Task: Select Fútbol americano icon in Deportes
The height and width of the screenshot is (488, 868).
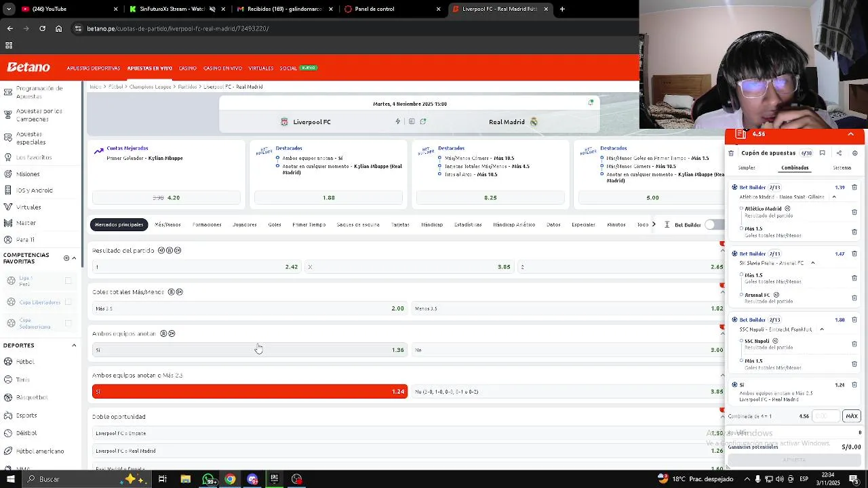Action: 8,451
